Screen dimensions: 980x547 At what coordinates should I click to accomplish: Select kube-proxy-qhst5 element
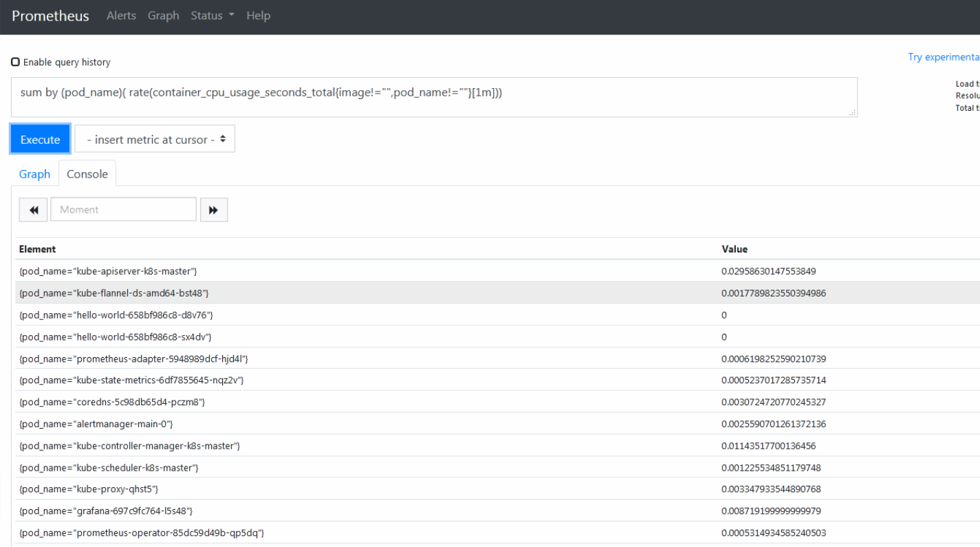(x=89, y=489)
